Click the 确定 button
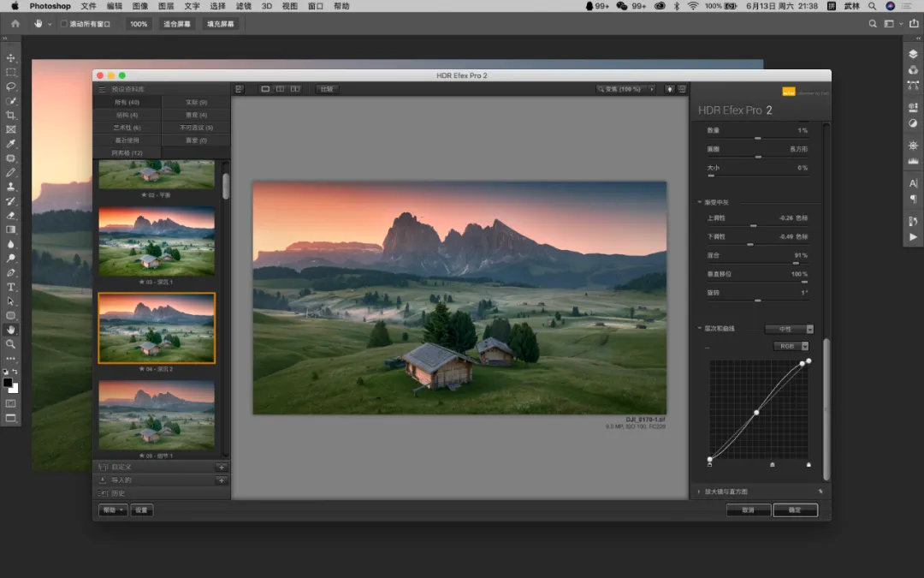 tap(795, 509)
